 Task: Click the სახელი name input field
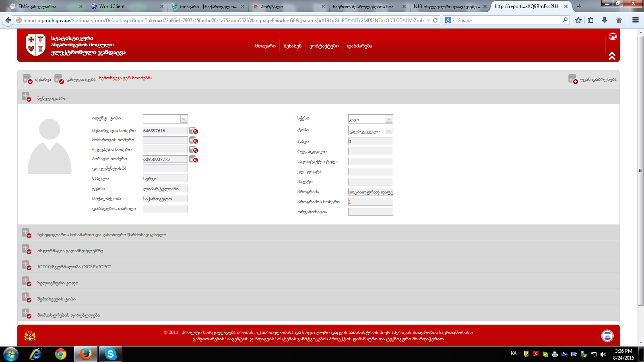click(165, 179)
